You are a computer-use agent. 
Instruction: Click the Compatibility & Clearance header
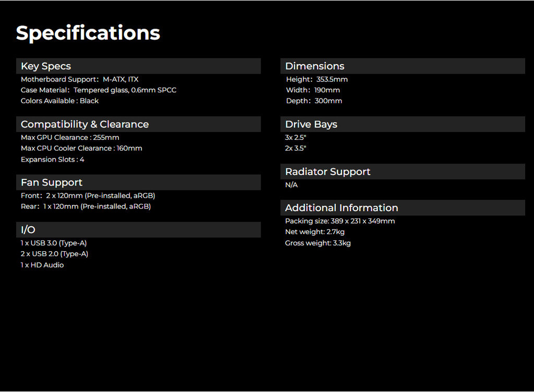pos(84,124)
